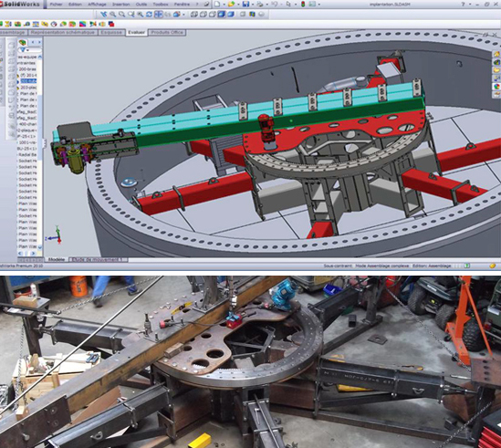Click the Rotate View icon
This screenshot has height=448, width=501.
[150, 15]
